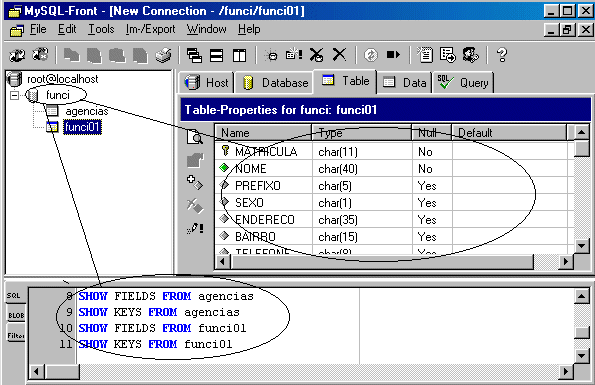This screenshot has height=385, width=595.
Task: Open the Help menu
Action: click(249, 29)
